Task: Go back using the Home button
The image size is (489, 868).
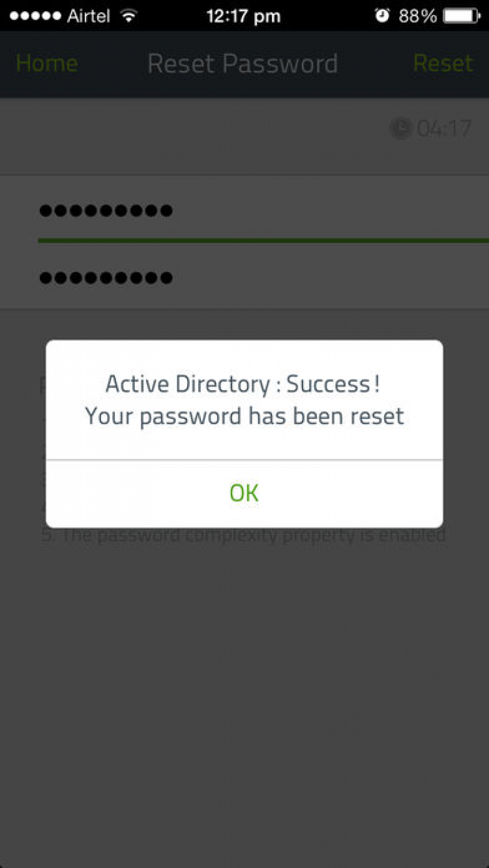Action: pos(47,64)
